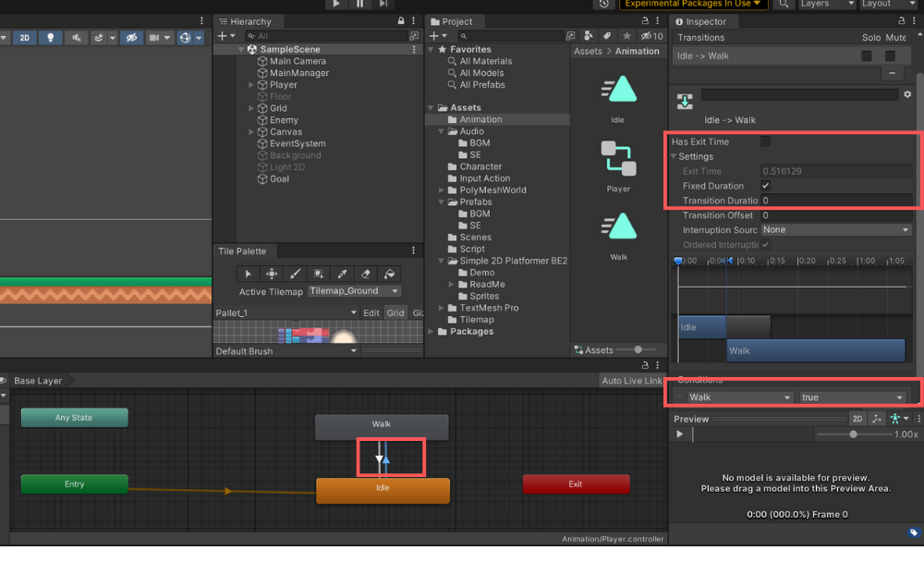Open the transition settings gear icon
The image size is (924, 575).
coord(907,94)
